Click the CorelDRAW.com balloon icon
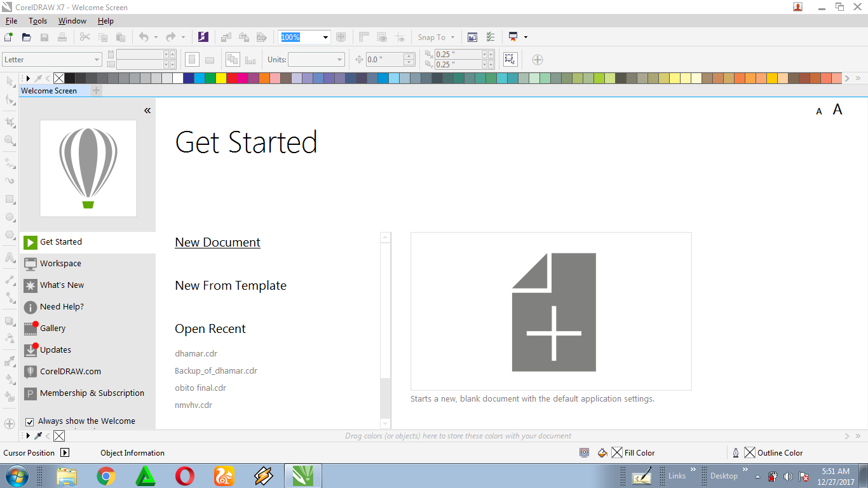 tap(31, 372)
